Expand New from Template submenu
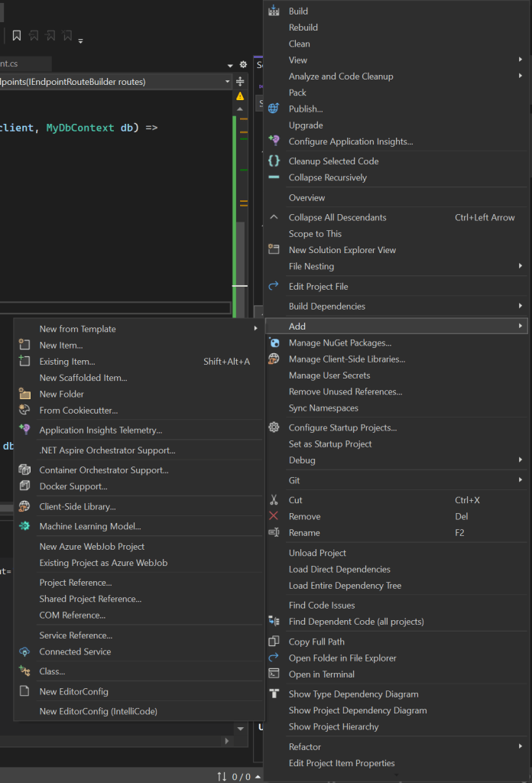532x783 pixels. click(255, 328)
